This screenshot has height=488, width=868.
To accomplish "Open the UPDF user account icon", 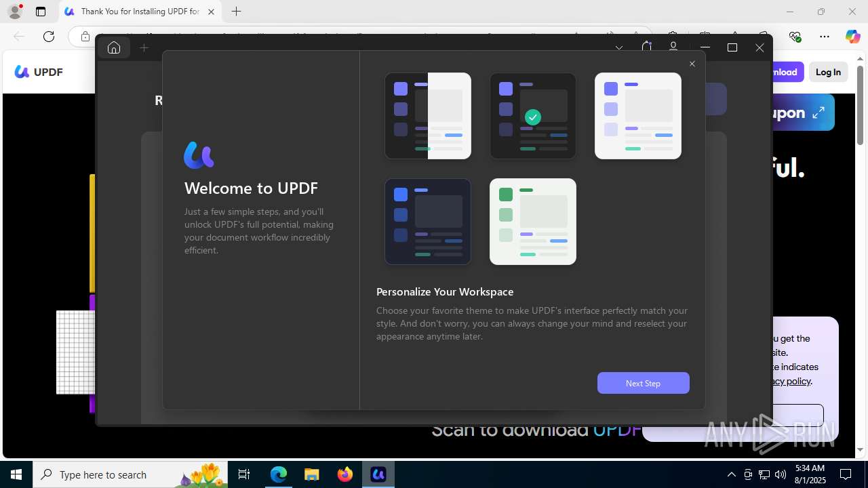I will coord(673,47).
